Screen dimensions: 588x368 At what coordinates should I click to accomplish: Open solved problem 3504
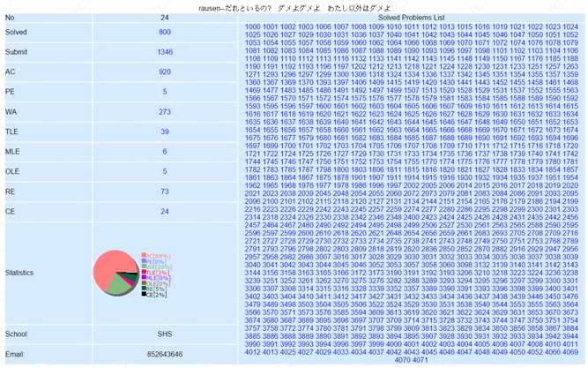324,304
